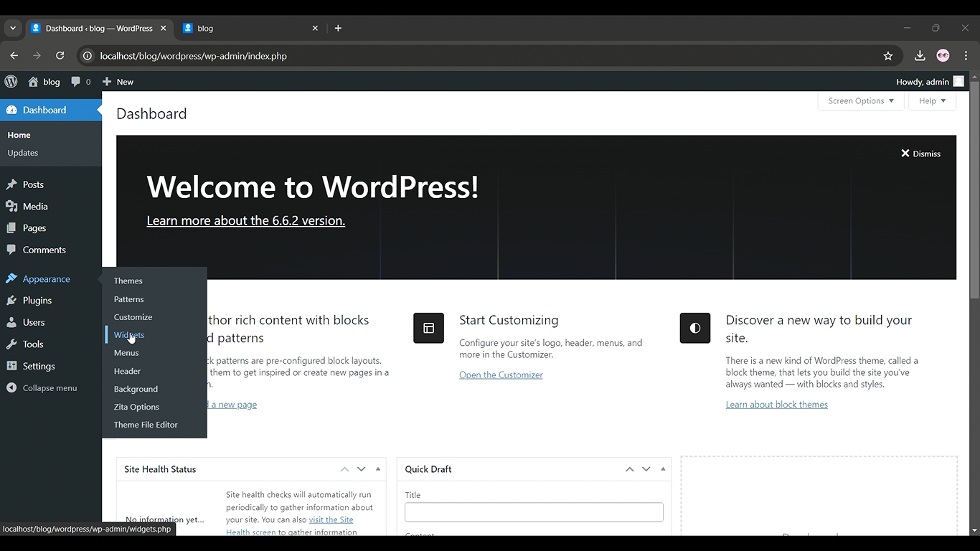This screenshot has height=551, width=980.
Task: Open the tab search dropdown arrow
Action: [x=13, y=29]
